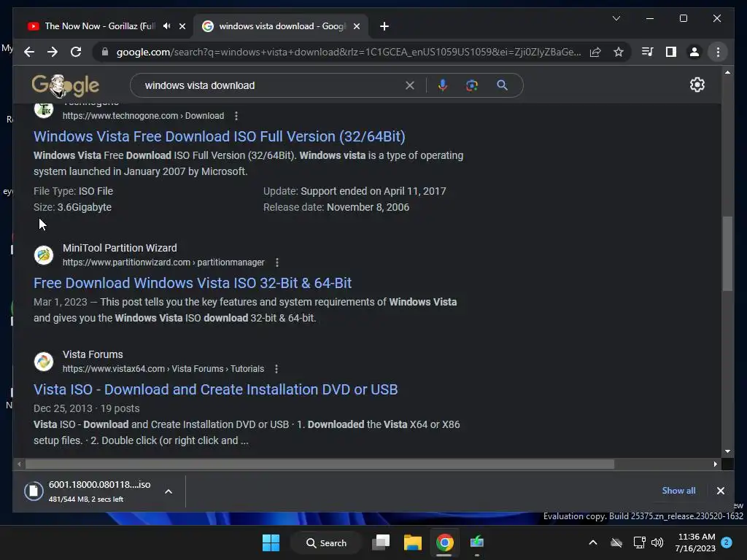Viewport: 747px width, 560px height.
Task: Start a voice search with microphone
Action: click(443, 85)
